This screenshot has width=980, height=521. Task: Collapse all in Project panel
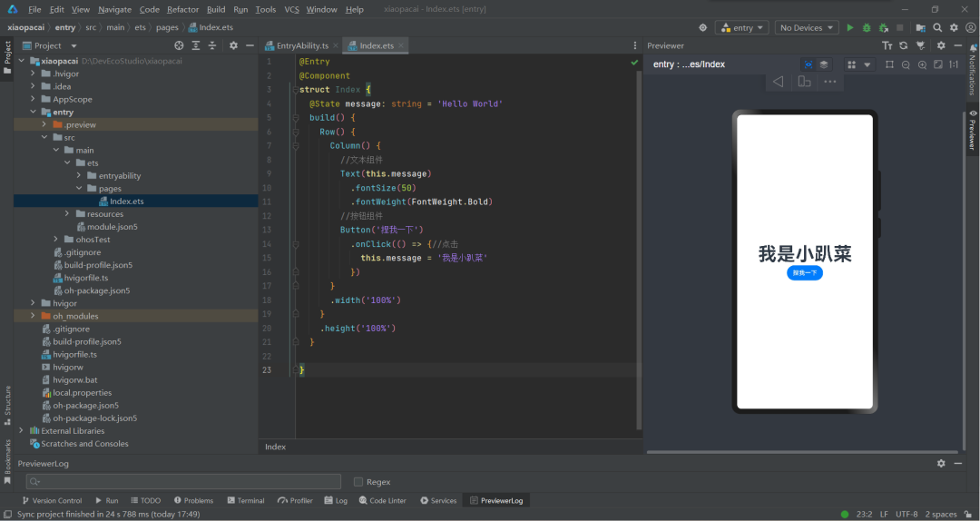coord(212,45)
